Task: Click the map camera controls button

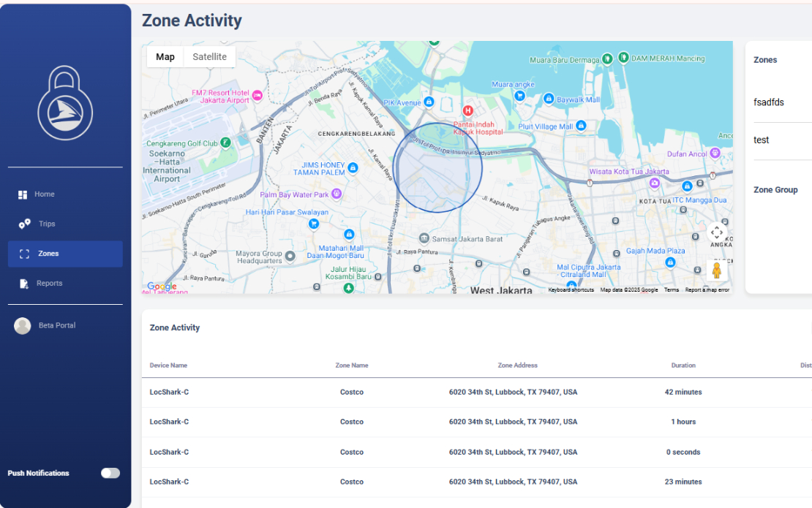Action: coord(717,232)
